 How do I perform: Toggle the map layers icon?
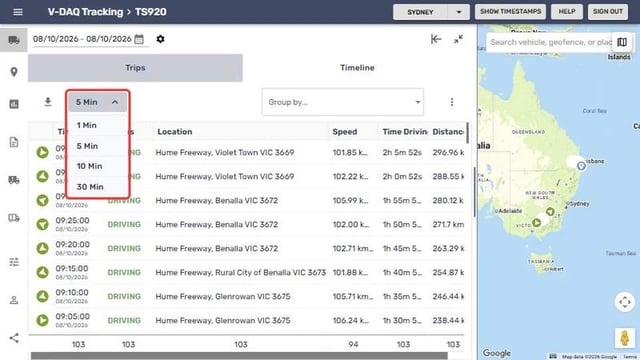click(622, 42)
